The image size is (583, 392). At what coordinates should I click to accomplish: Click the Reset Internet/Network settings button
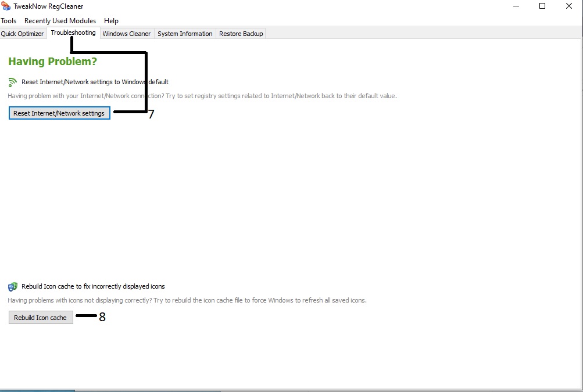(x=59, y=113)
